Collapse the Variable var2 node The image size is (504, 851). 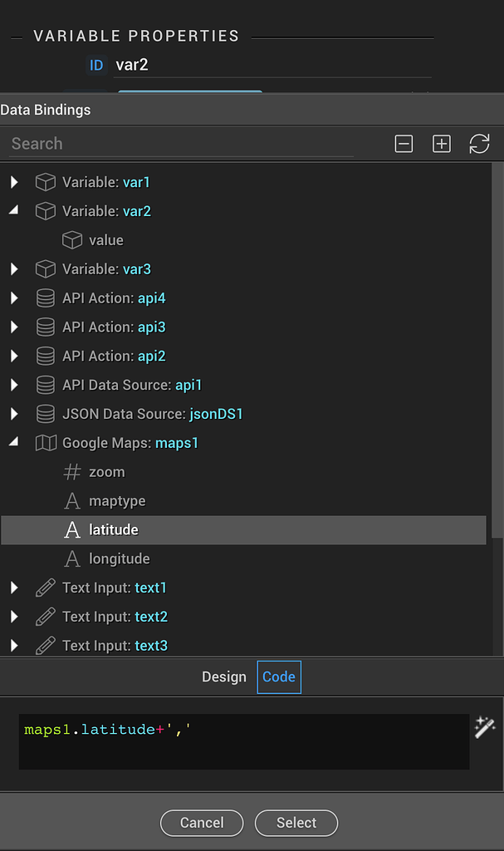[14, 211]
